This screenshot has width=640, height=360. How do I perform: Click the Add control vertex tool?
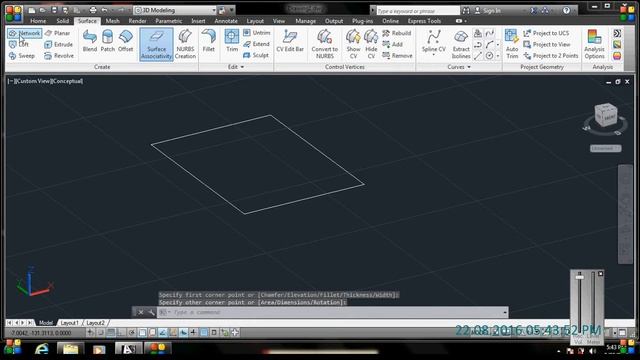point(393,44)
